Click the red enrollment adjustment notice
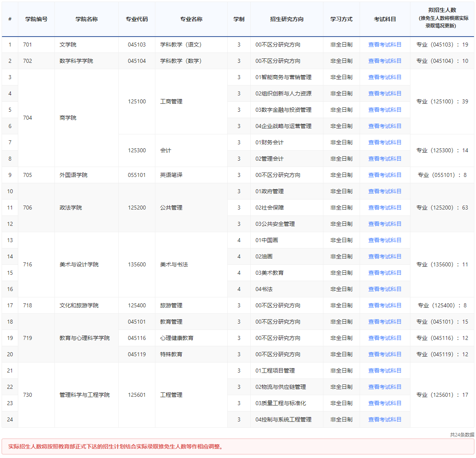The image size is (476, 458). pos(238,446)
